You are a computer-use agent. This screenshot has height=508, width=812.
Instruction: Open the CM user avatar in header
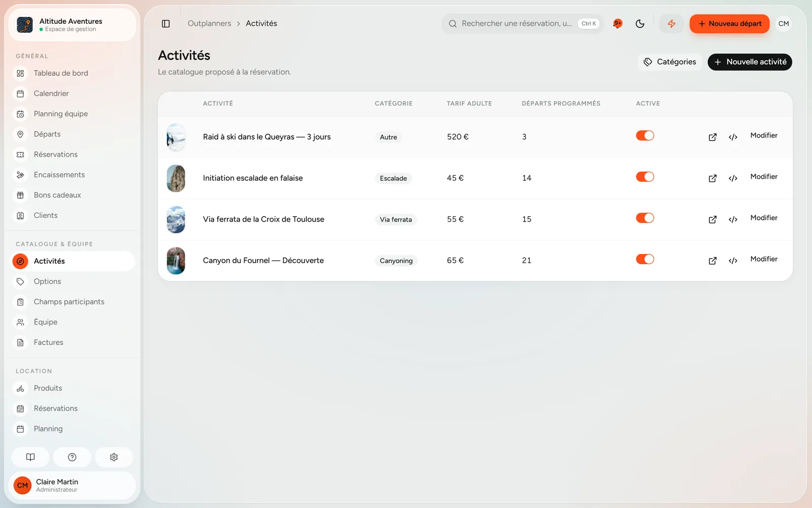point(784,23)
